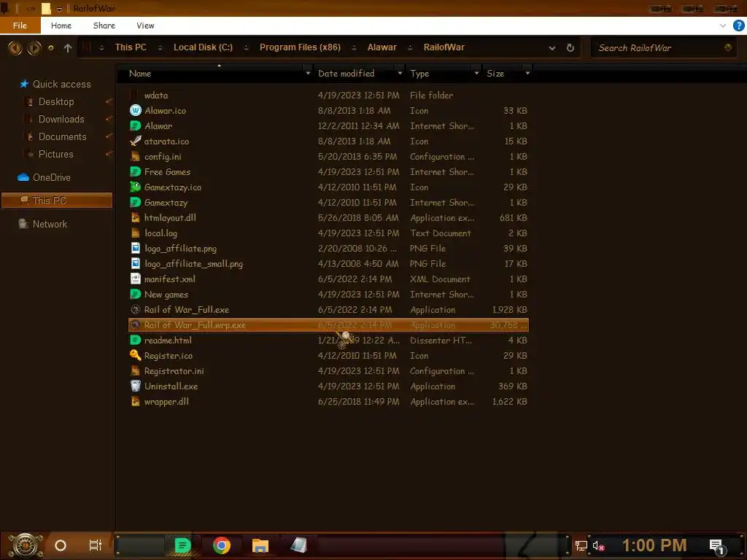Navigate to This PC breadcrumb

(131, 47)
